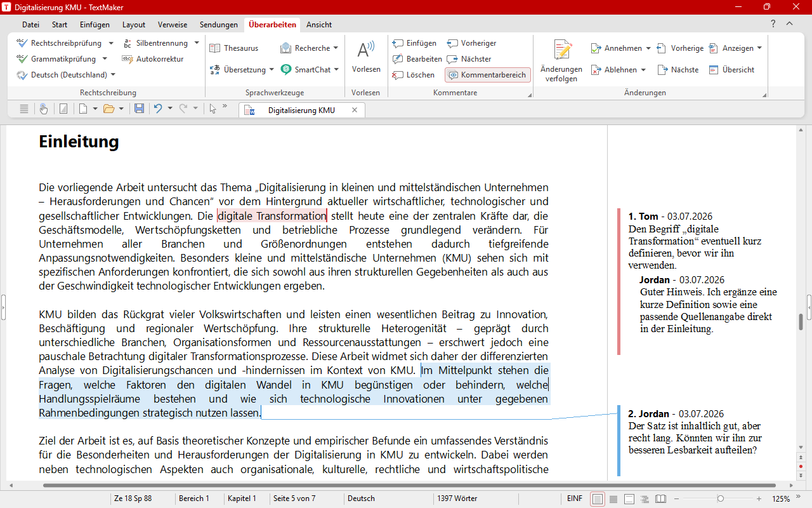
Task: Click the new document icon
Action: [82, 109]
